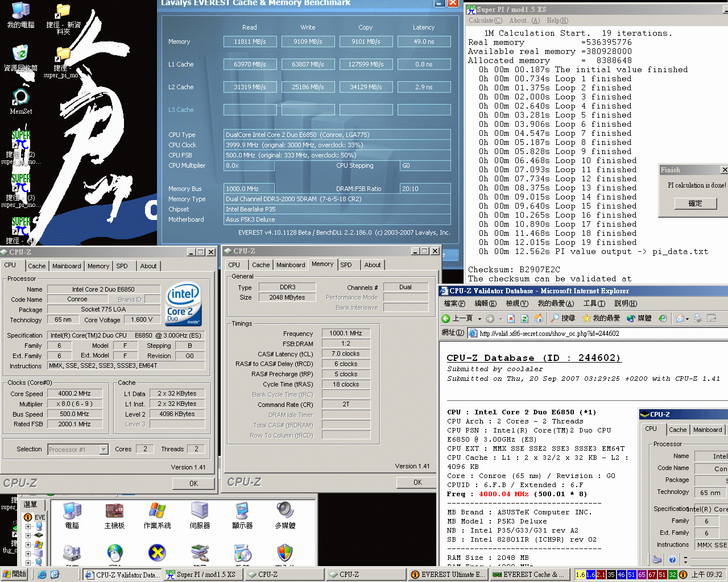
Task: Open the Processor #1 selection dropdown
Action: tap(104, 450)
